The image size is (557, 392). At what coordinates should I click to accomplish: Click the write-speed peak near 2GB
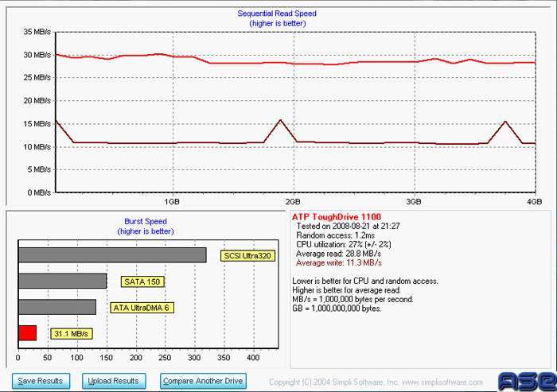281,120
